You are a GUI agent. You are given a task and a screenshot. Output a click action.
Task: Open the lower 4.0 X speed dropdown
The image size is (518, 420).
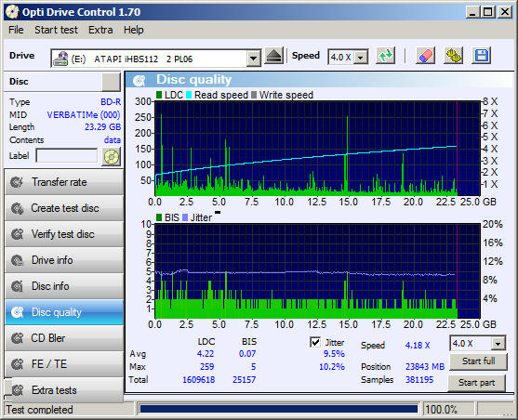coord(498,344)
